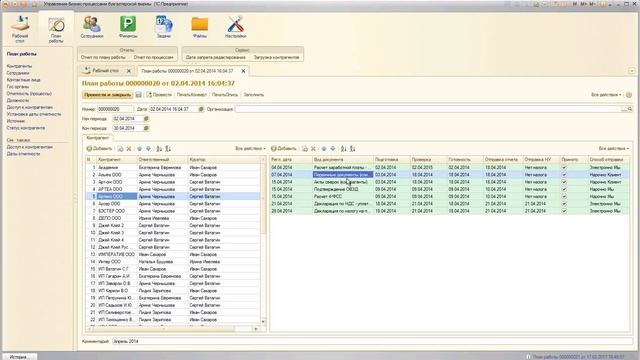Click the Комментарий input field
This screenshot has width=640, height=360.
[x=372, y=341]
